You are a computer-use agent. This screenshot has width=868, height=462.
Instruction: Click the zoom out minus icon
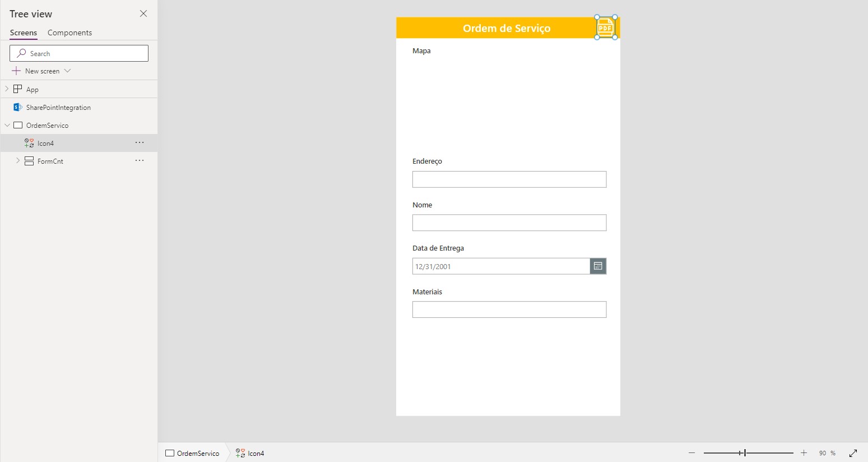[692, 452]
